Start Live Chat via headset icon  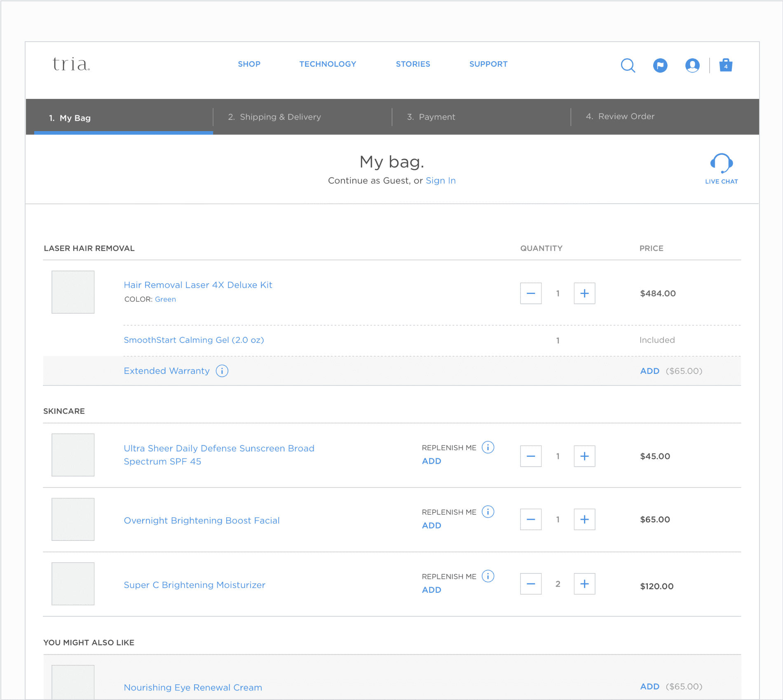point(721,169)
